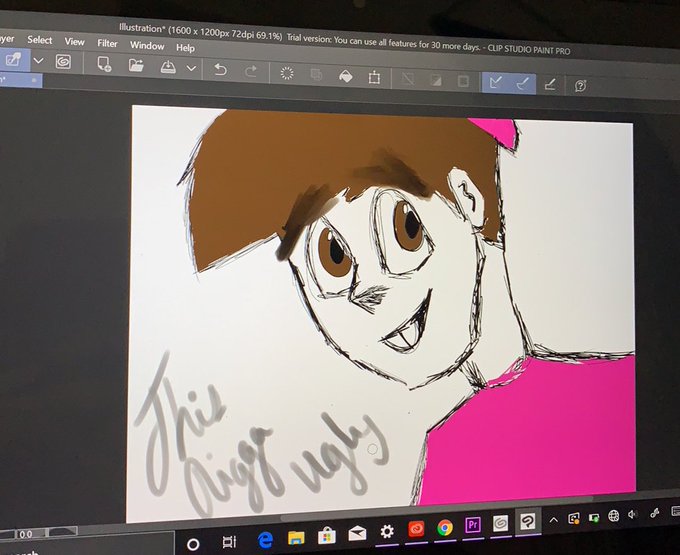
Task: Click the Clip Studio spiral logo icon
Action: click(63, 62)
